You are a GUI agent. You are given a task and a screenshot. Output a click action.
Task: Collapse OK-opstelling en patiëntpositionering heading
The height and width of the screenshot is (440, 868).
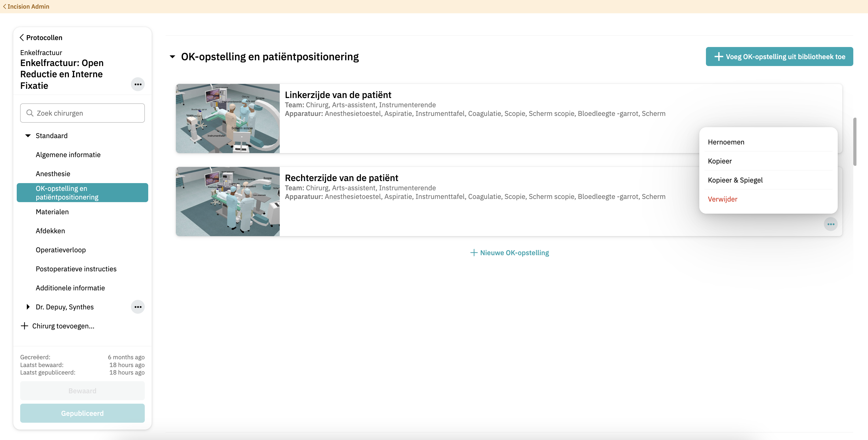click(x=172, y=57)
